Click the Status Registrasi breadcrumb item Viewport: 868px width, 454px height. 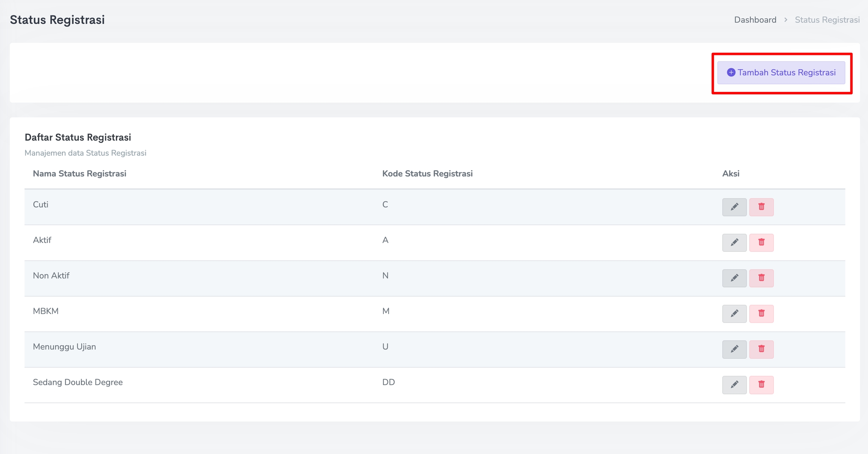(827, 20)
